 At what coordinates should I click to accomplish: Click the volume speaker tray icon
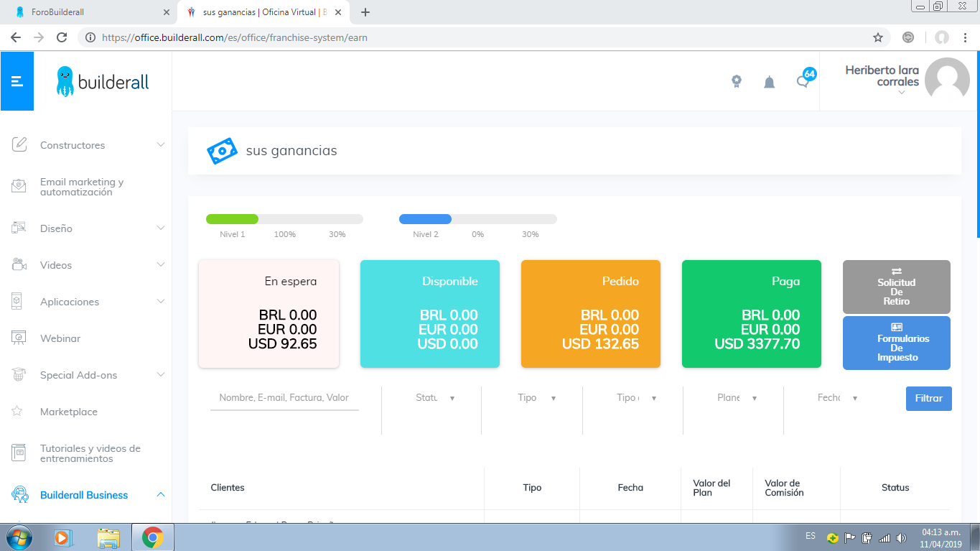[x=902, y=537]
